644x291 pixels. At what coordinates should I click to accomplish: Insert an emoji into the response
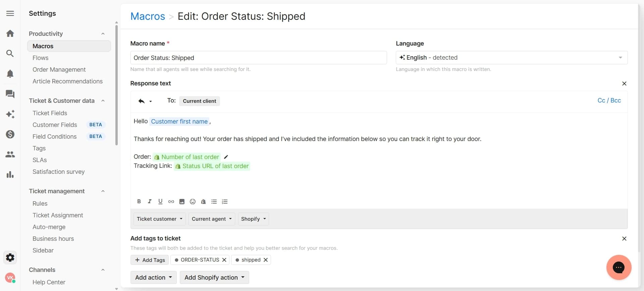coord(192,202)
